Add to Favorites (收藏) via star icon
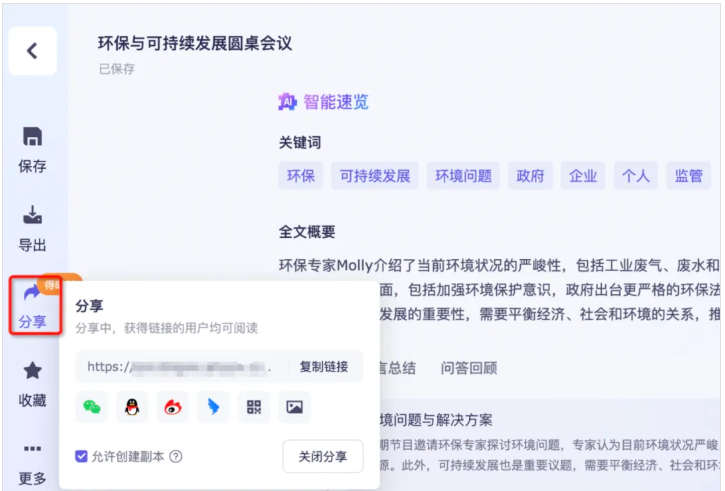725x491 pixels. click(32, 382)
